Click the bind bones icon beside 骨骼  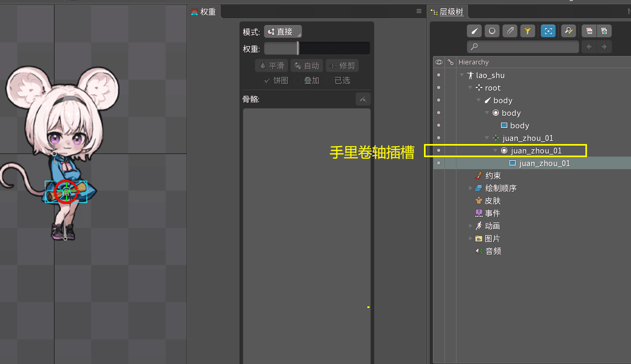click(363, 100)
